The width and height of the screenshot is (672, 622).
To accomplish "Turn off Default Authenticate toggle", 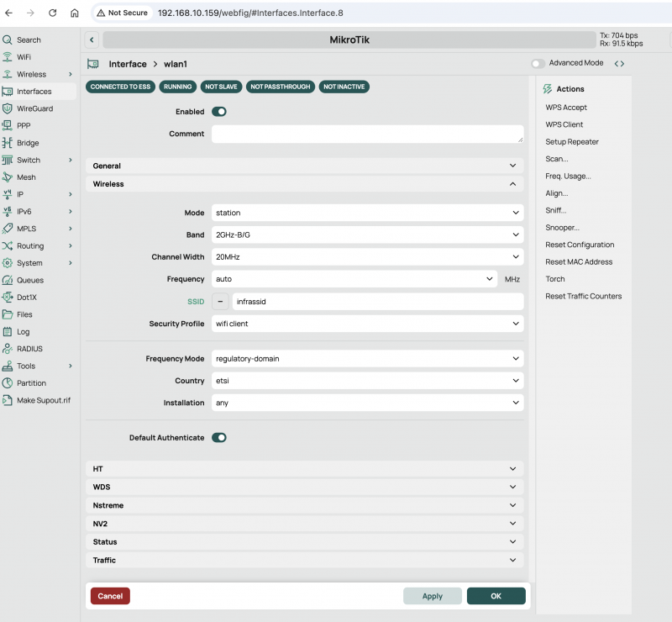I will click(219, 438).
